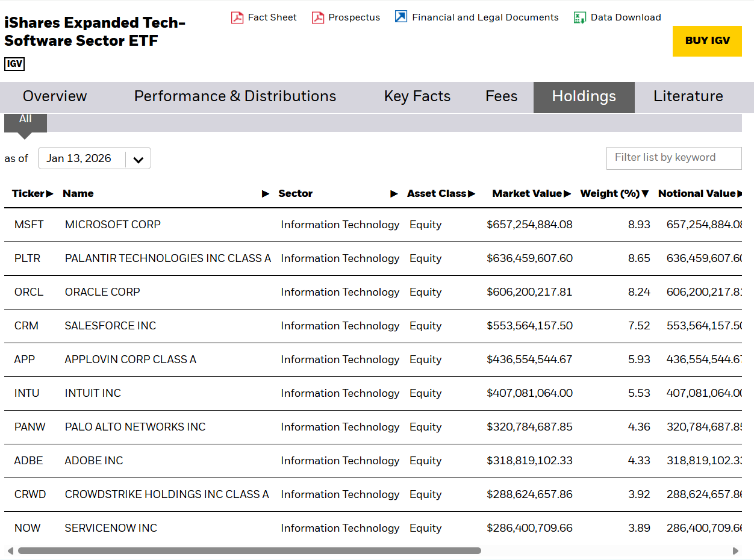Click the INTU ticker cell
Viewport: 754px width, 560px height.
pos(26,393)
